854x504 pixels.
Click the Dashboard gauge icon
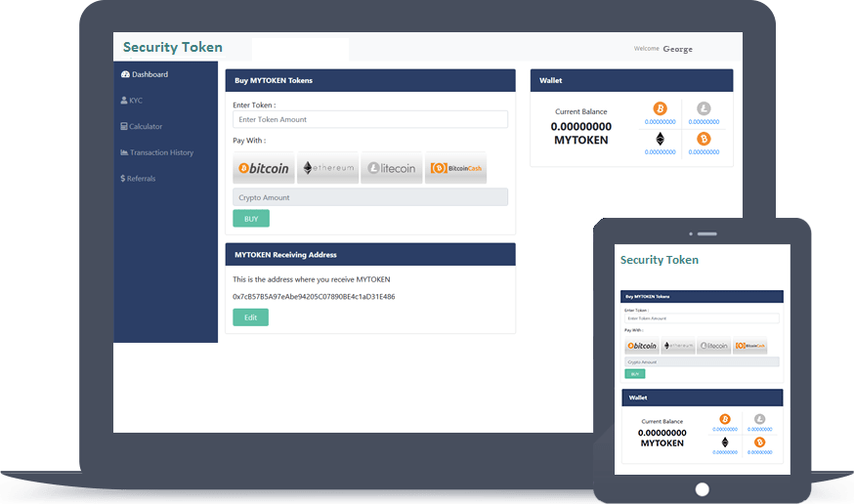coord(125,74)
